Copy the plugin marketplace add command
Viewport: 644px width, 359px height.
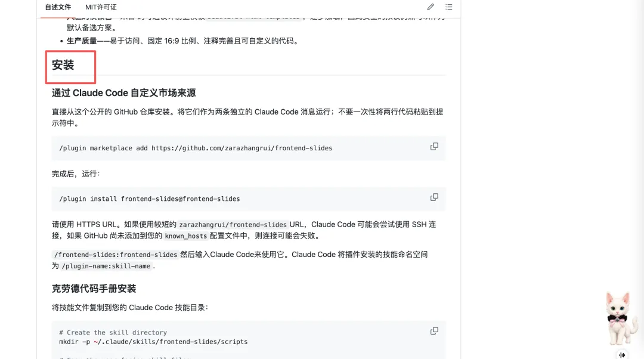tap(434, 147)
